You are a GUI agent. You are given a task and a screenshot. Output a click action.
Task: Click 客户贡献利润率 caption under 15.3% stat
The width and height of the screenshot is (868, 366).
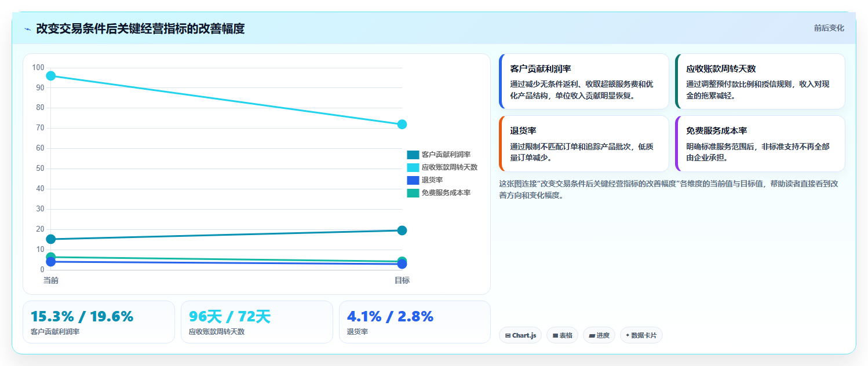(54, 332)
